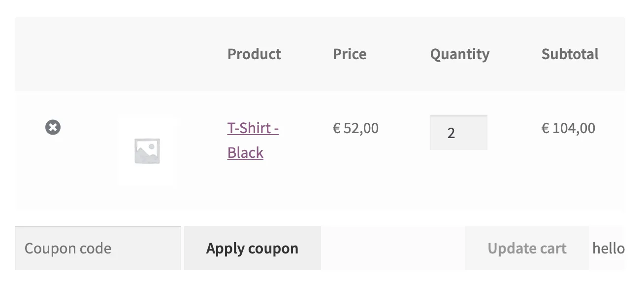Click the subtotal amount € 104,00
This screenshot has width=644, height=287.
568,129
